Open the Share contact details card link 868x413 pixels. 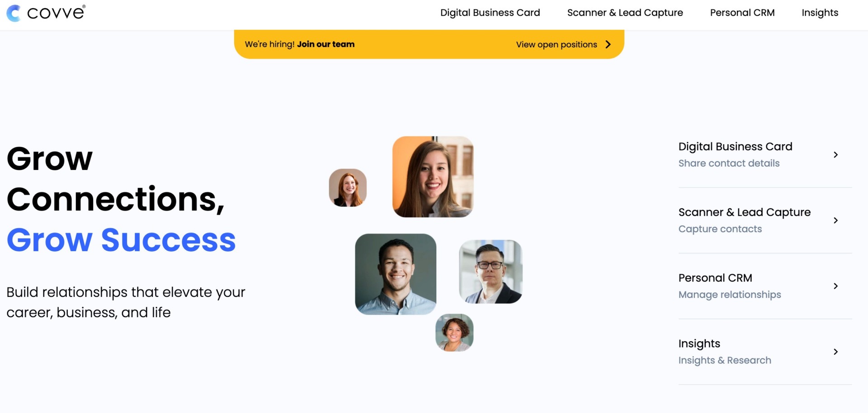(x=729, y=163)
